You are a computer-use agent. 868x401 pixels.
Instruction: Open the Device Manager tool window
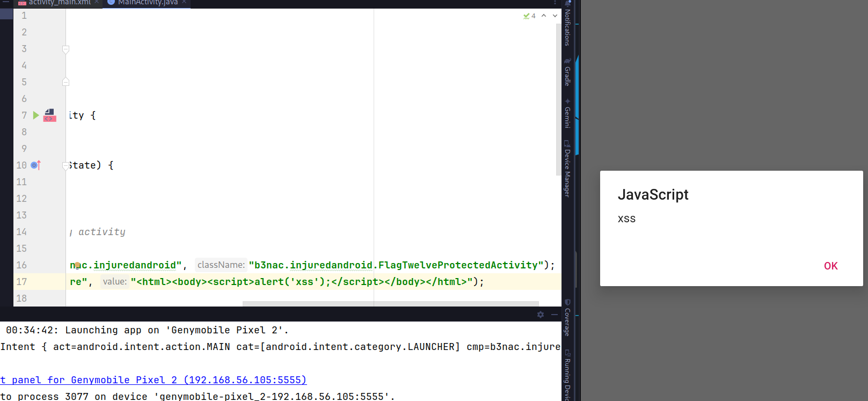(567, 169)
